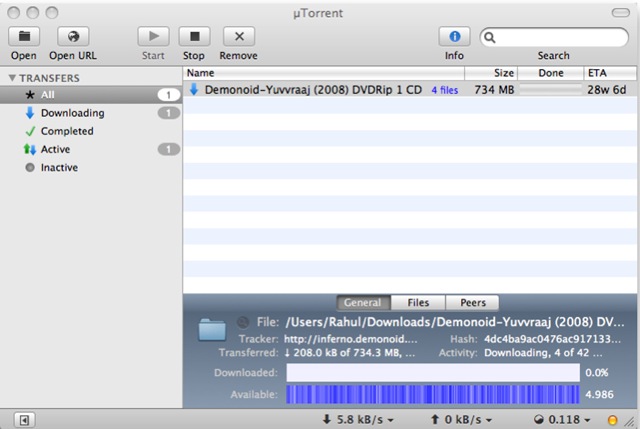Sort by the ETA column header
Image resolution: width=640 pixels, height=429 pixels.
click(x=610, y=73)
